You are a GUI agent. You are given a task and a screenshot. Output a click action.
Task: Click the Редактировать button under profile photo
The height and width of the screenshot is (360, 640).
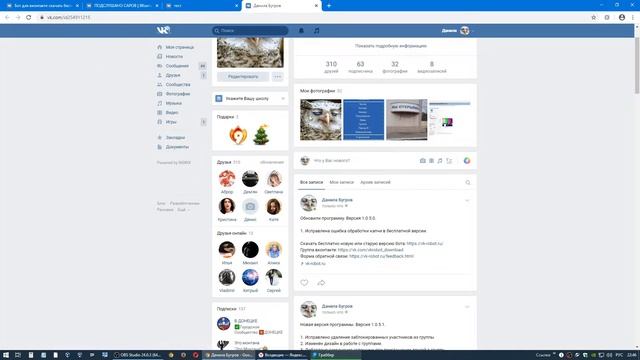coord(243,77)
